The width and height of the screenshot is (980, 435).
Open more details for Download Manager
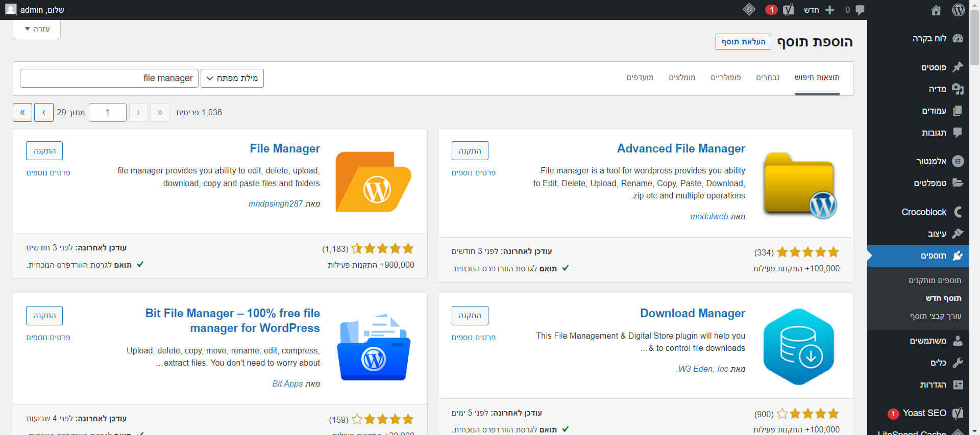pyautogui.click(x=474, y=338)
